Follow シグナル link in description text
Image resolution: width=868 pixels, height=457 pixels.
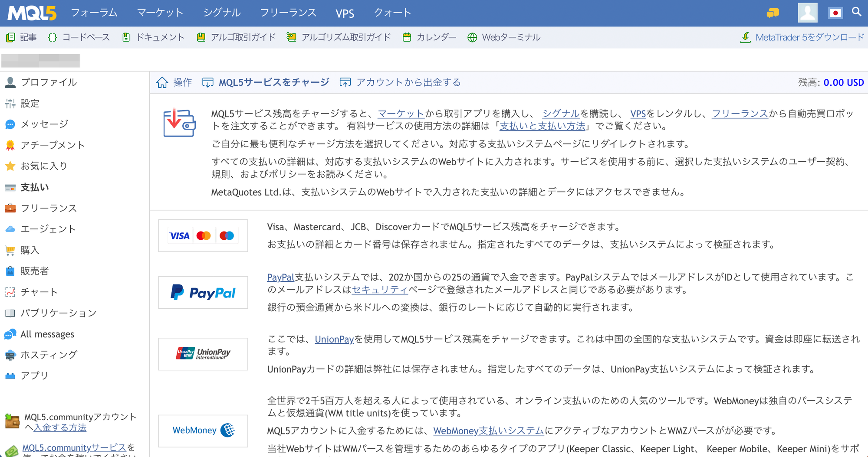coord(561,114)
